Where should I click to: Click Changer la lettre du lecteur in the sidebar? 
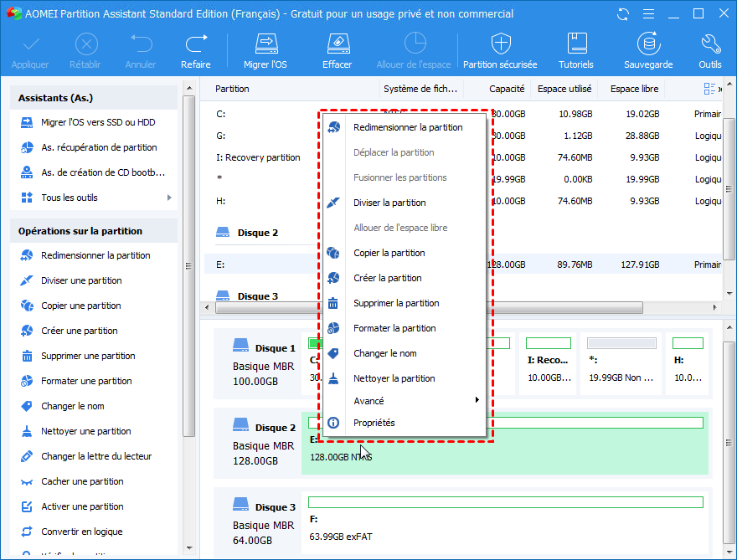coord(96,456)
